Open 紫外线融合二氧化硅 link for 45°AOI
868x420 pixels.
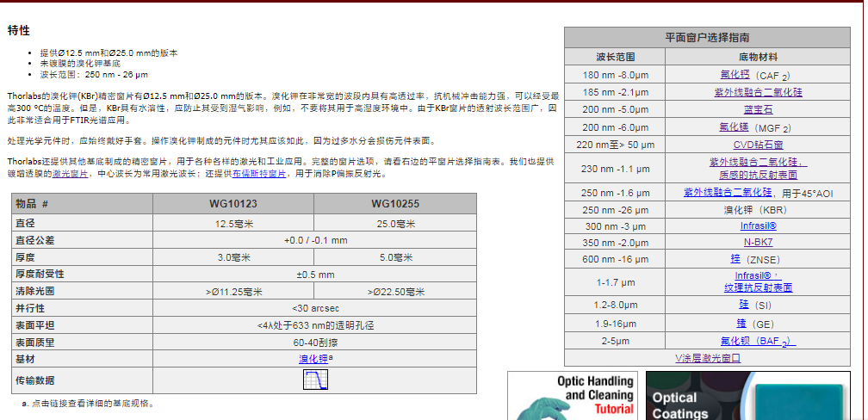728,193
